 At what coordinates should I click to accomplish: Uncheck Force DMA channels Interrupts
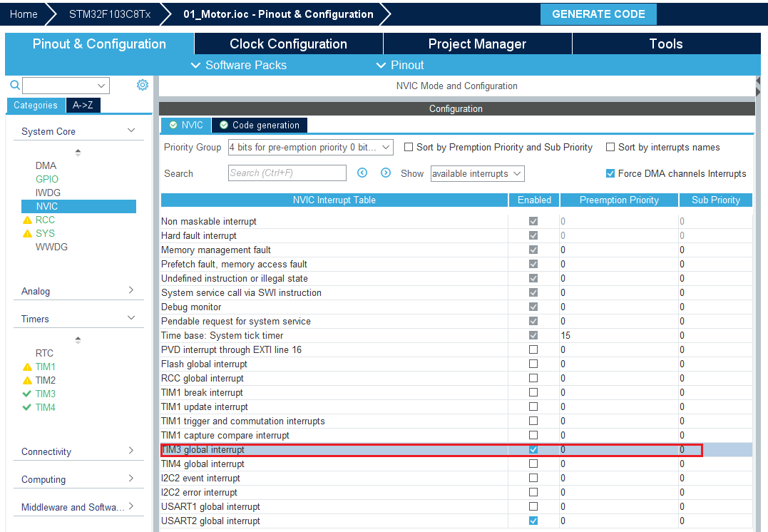(610, 173)
